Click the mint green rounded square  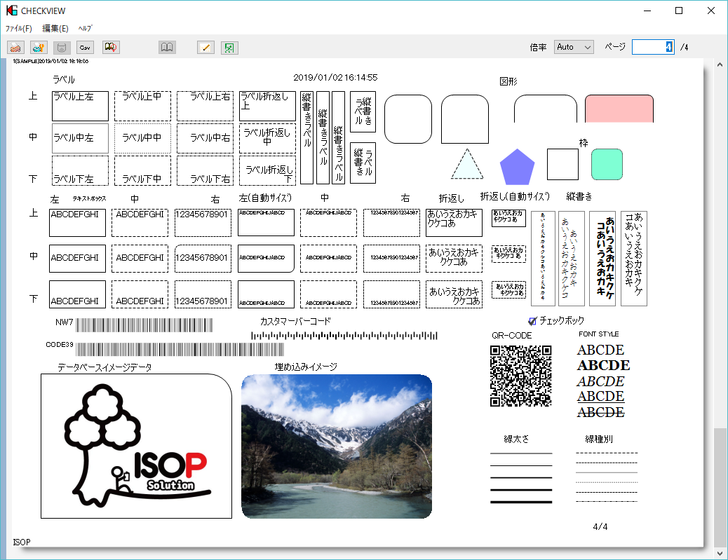(607, 164)
